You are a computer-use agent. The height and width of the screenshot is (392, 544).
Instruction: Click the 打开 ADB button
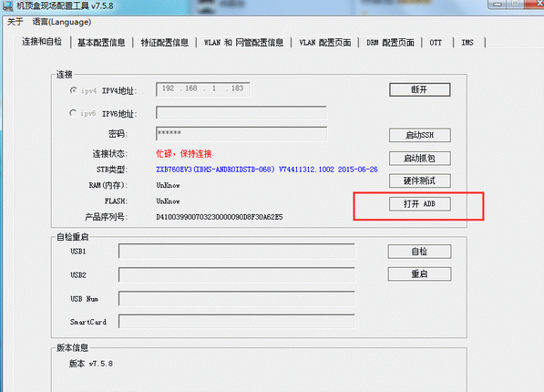coord(420,204)
